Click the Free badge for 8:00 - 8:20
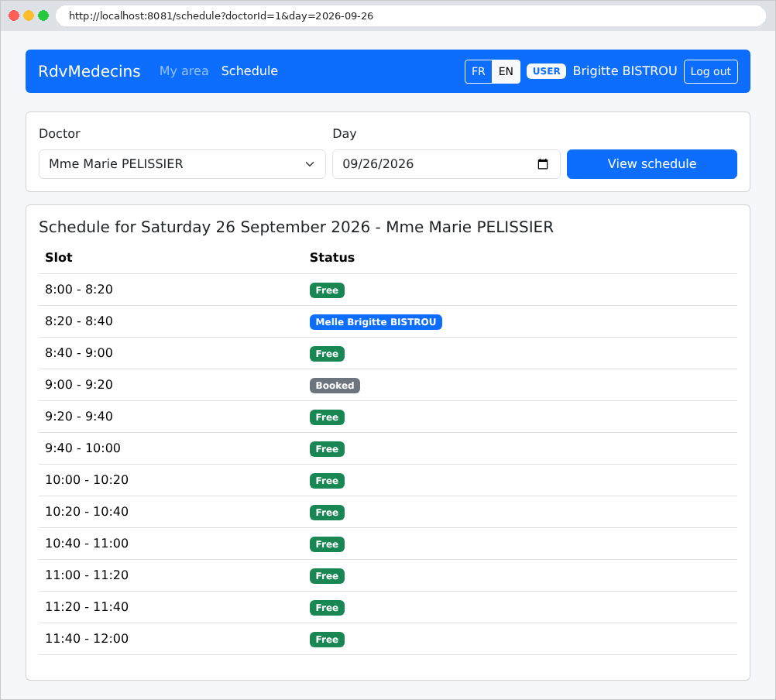This screenshot has height=700, width=776. (x=327, y=290)
